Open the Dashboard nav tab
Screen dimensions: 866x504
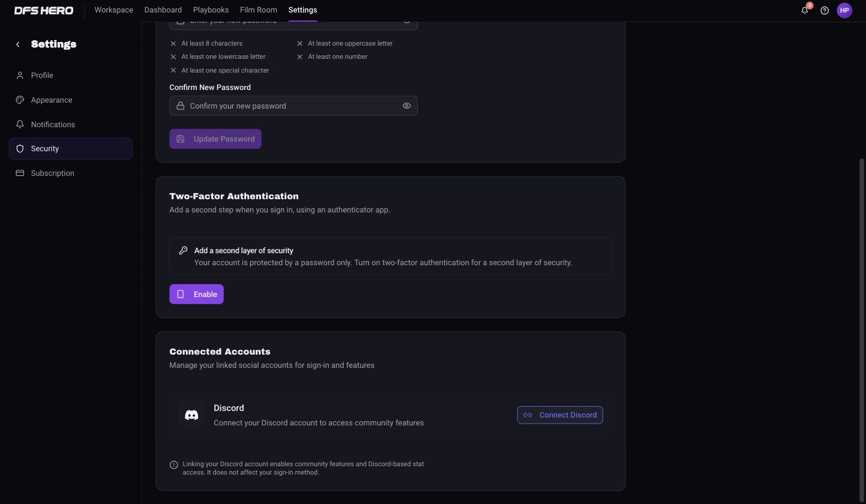coord(163,10)
